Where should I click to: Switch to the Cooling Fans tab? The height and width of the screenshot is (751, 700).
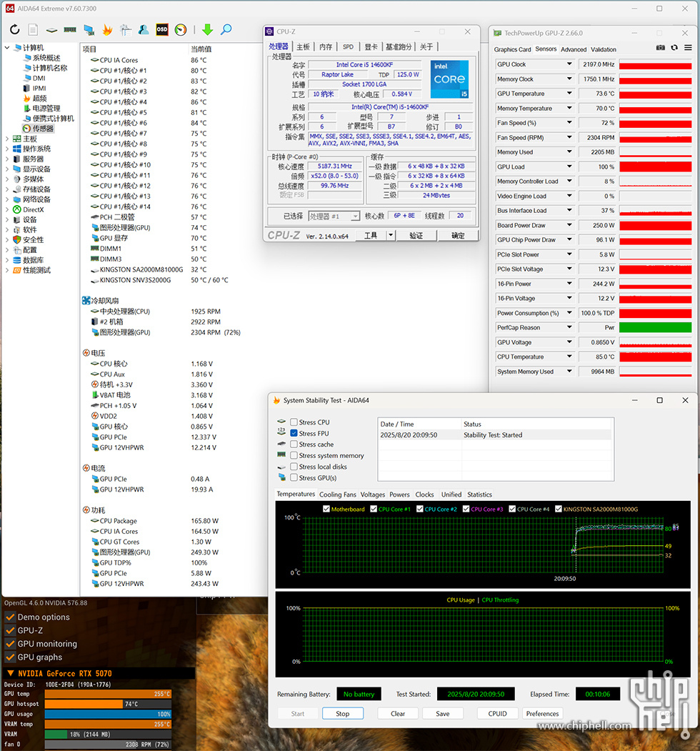338,494
